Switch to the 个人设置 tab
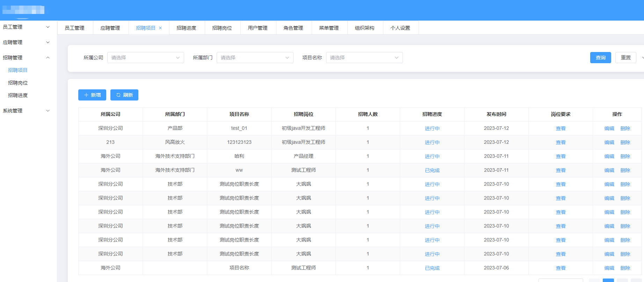 [x=400, y=28]
